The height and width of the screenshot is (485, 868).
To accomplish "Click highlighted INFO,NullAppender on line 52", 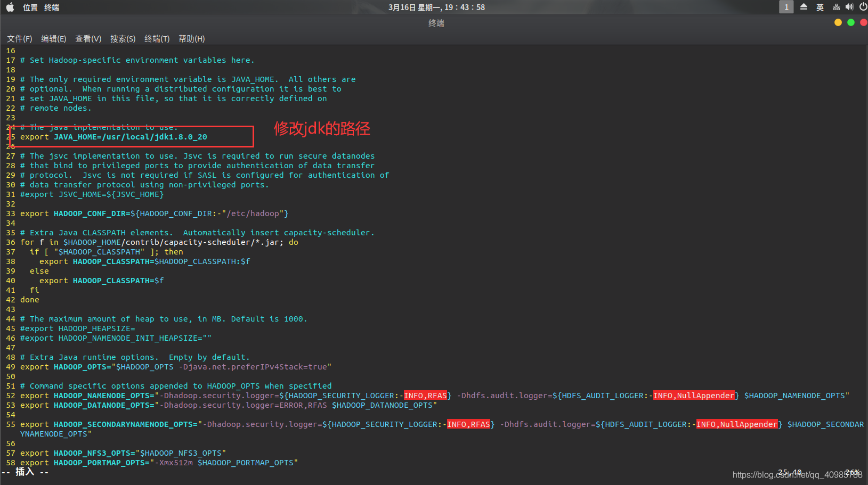I will coord(694,396).
